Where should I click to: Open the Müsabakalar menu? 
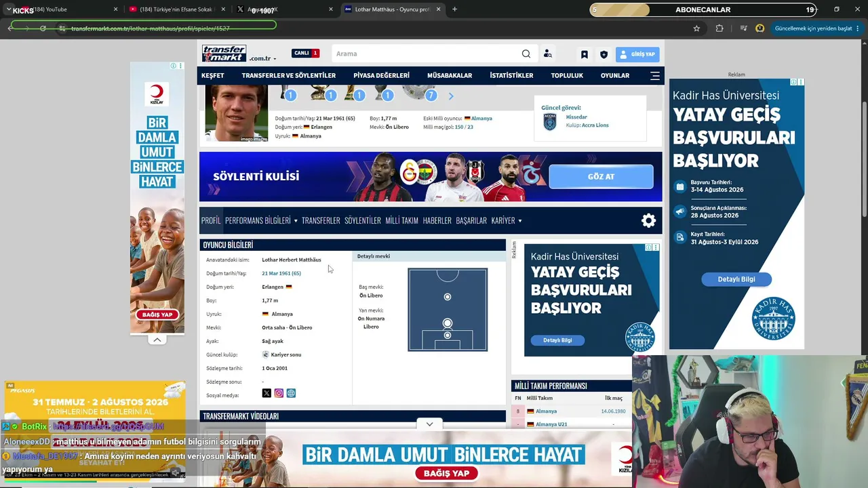[x=450, y=76]
